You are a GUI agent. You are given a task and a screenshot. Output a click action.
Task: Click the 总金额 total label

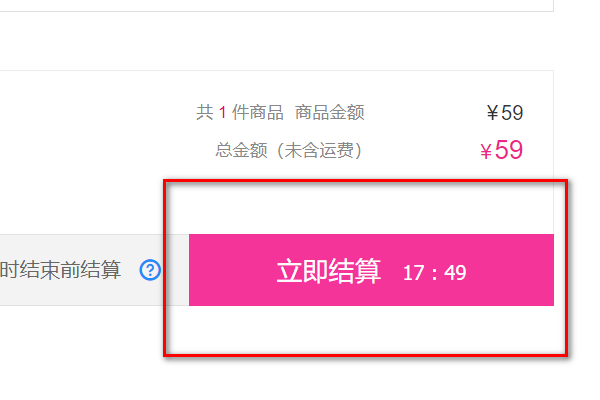click(x=241, y=150)
